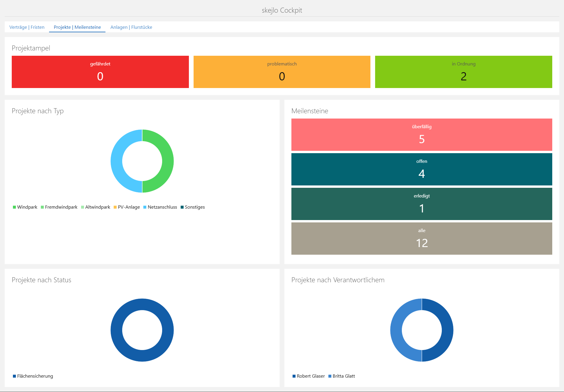Toggle Windpark legend entry
Image resolution: width=564 pixels, height=392 pixels.
pos(25,207)
